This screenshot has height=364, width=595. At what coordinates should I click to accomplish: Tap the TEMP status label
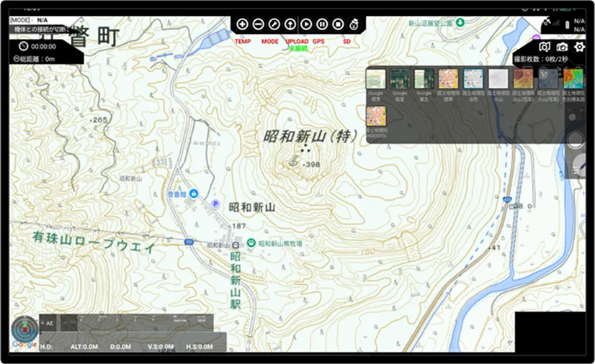pos(243,41)
